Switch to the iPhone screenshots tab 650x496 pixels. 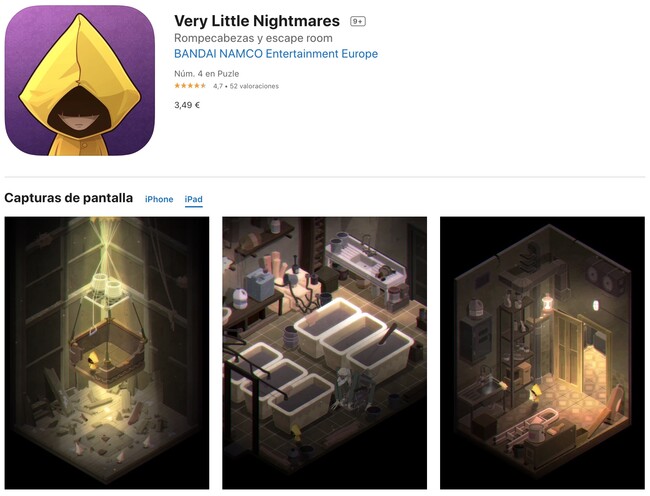(x=159, y=199)
